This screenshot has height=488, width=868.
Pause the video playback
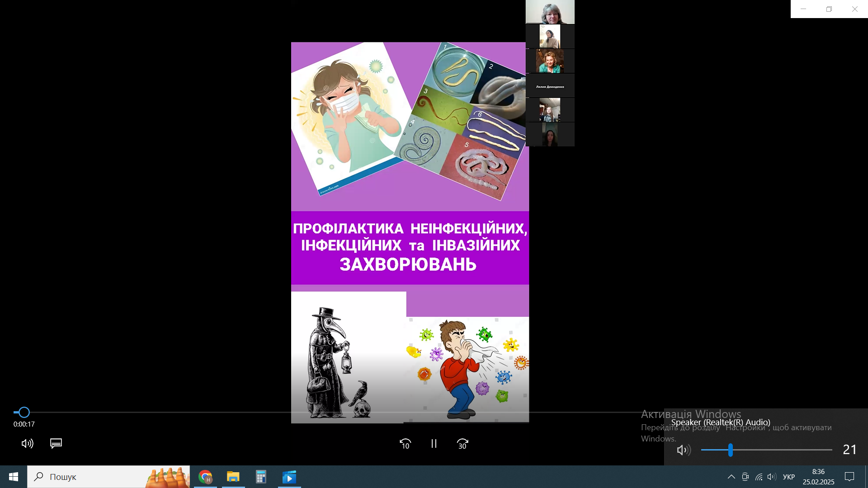[434, 444]
